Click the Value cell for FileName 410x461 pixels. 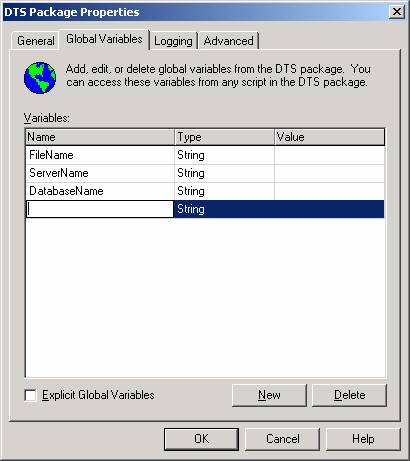point(329,155)
